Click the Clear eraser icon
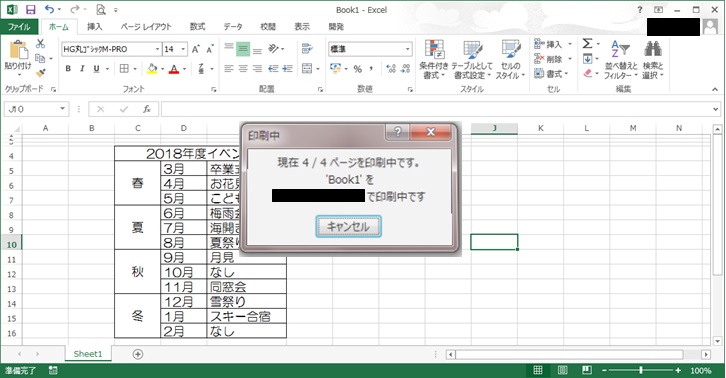This screenshot has width=726, height=378. [x=587, y=73]
